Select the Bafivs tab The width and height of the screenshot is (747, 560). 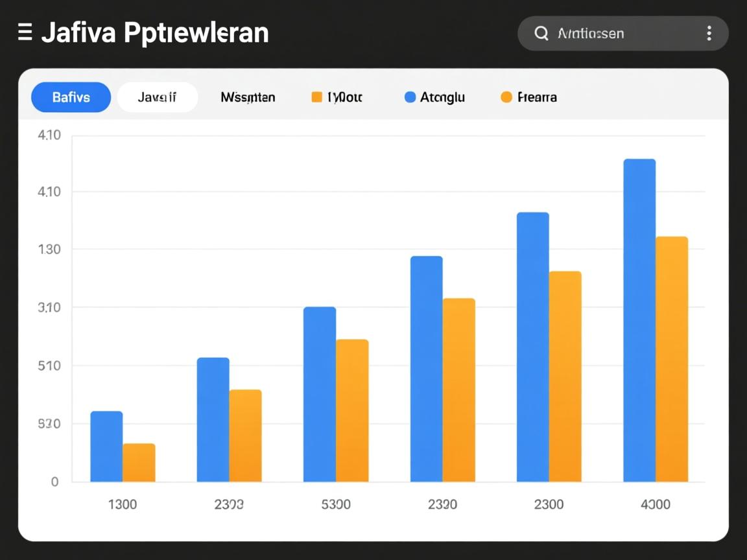pos(71,98)
